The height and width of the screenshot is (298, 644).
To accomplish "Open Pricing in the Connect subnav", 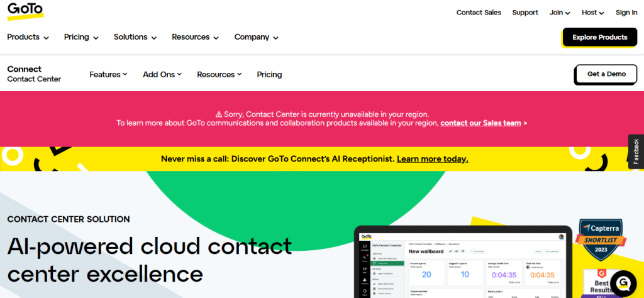I will (269, 74).
